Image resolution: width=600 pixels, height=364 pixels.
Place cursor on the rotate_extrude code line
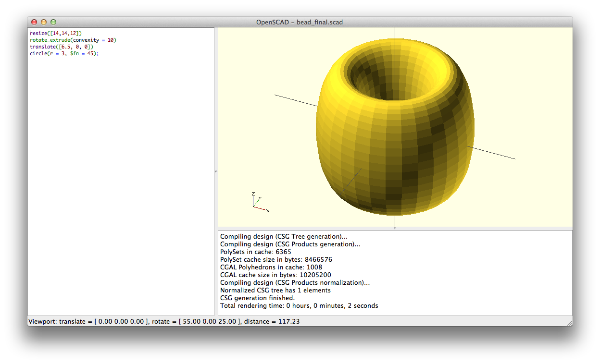pyautogui.click(x=73, y=40)
